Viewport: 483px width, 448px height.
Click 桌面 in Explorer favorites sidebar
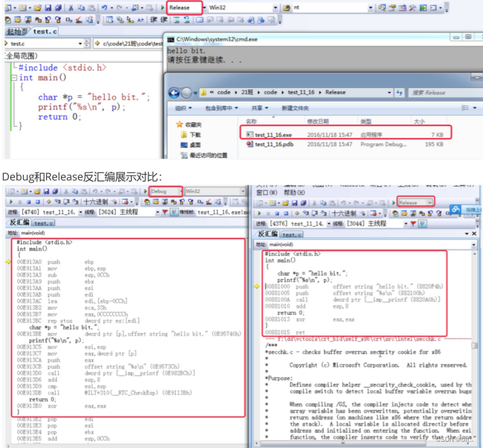[191, 145]
